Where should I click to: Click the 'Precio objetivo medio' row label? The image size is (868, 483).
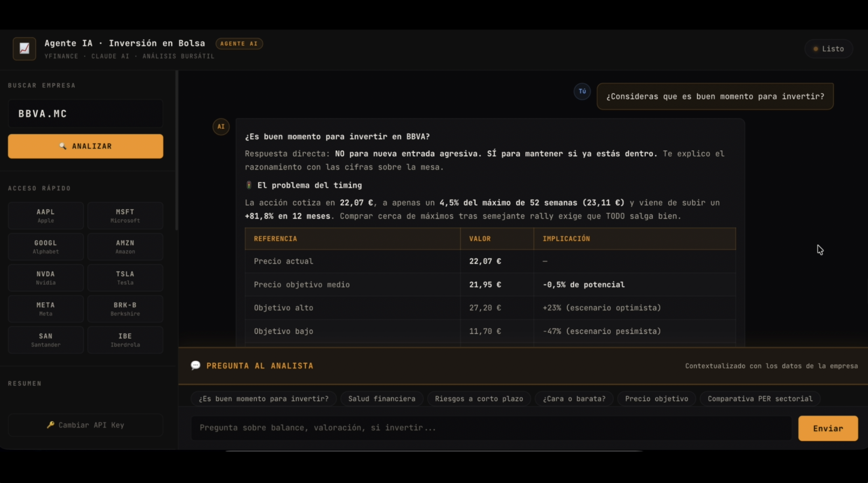tap(301, 284)
